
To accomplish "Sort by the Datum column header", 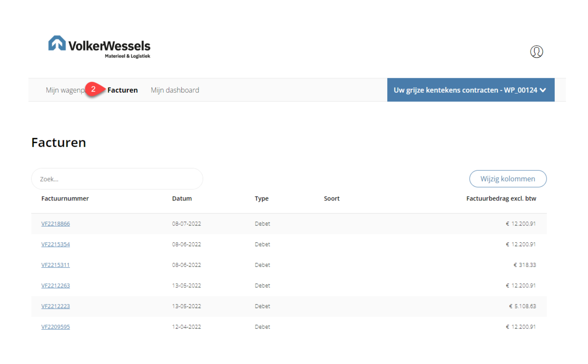I will [x=182, y=199].
